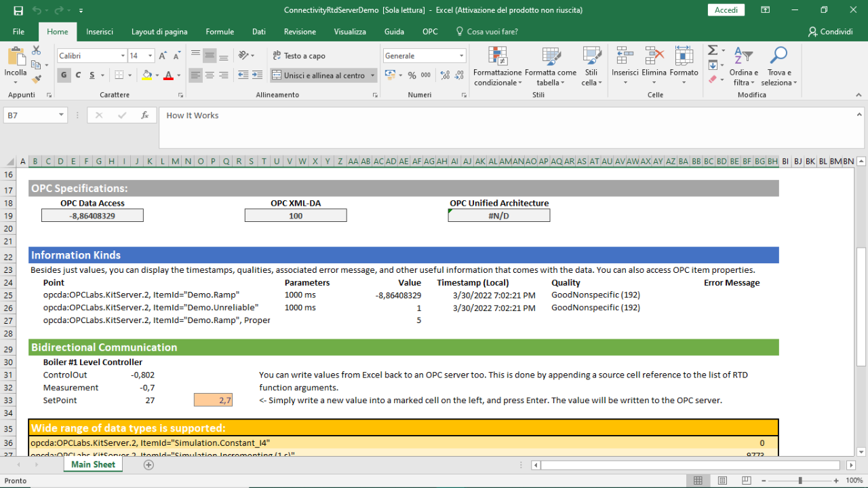
Task: Toggle underline (S) formatting
Action: (91, 75)
